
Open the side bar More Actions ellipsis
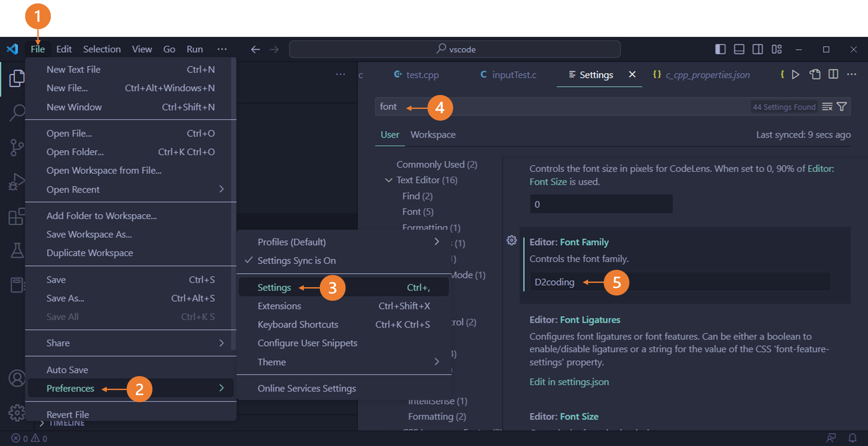point(340,74)
